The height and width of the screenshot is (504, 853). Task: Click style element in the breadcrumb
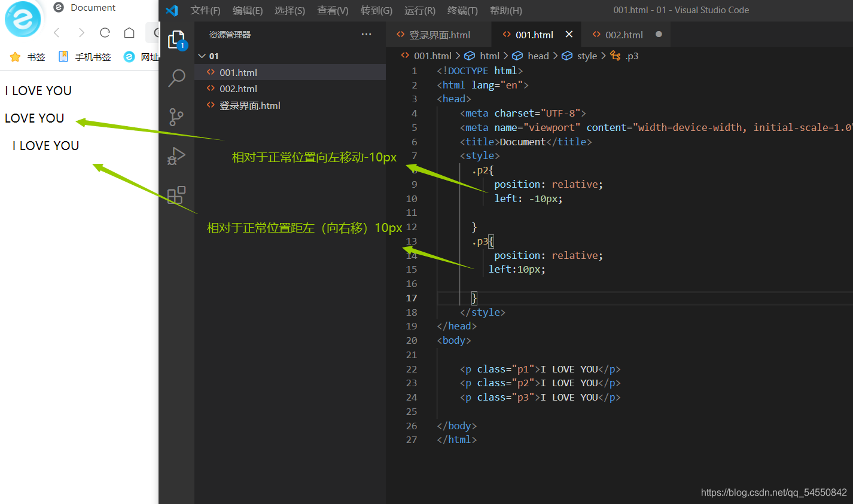tap(580, 56)
